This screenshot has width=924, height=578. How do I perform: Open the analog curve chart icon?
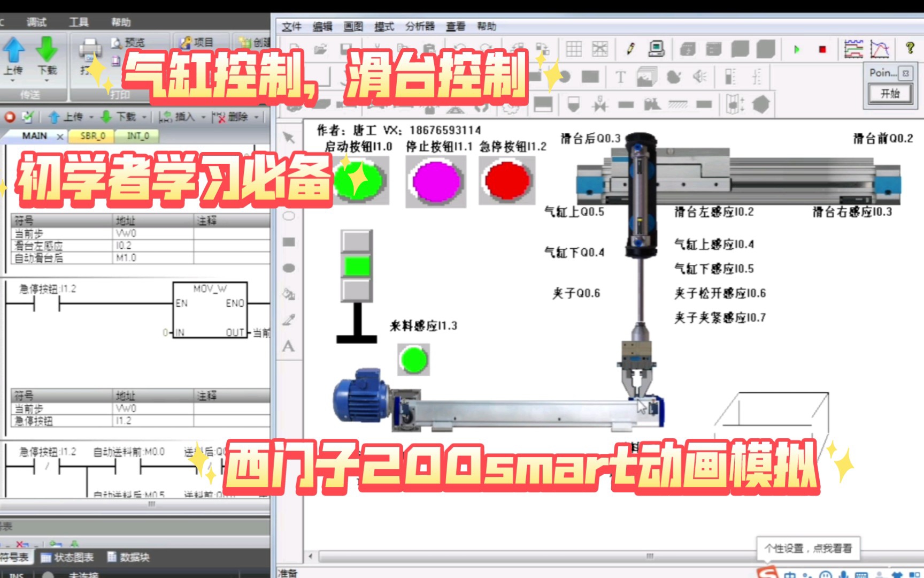tap(880, 49)
